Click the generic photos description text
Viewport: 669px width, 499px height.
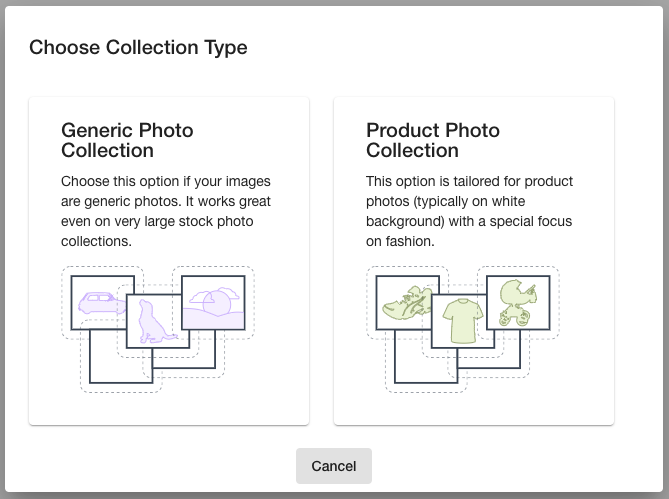[x=166, y=211]
